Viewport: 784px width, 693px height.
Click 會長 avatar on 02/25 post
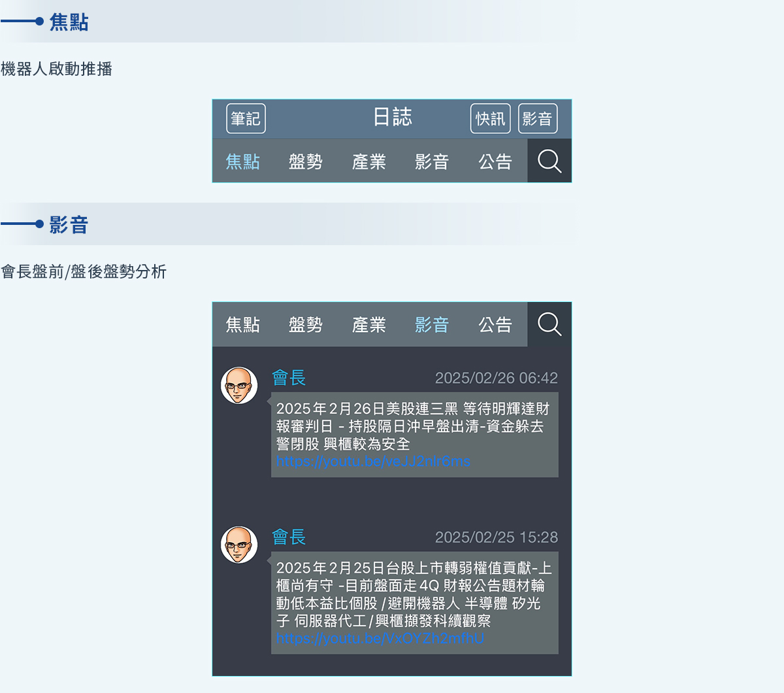pos(239,545)
